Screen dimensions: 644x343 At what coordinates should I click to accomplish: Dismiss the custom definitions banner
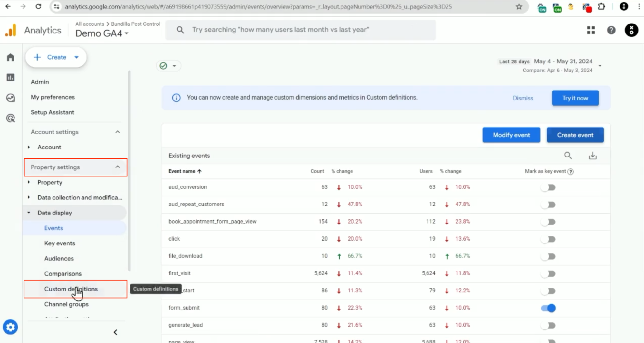coord(523,98)
